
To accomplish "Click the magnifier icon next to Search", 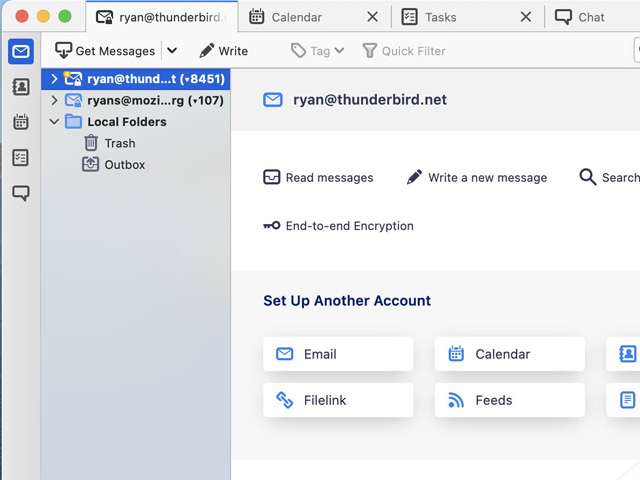I will point(588,177).
